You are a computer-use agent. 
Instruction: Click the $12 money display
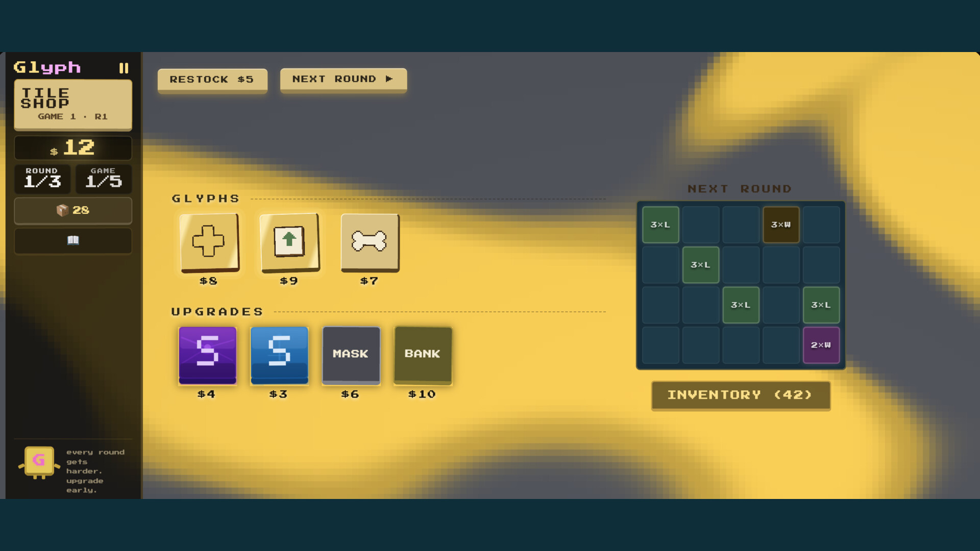[x=73, y=148]
